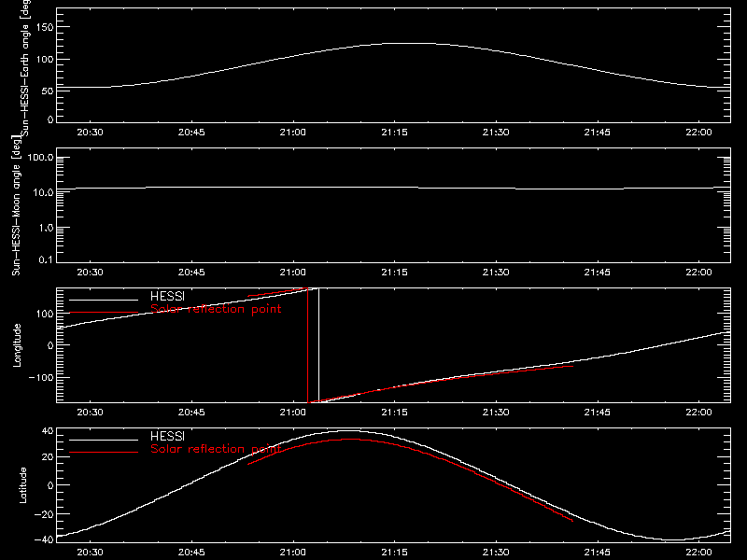
Task: Click the 0 tick on Longitude axis
Action: (x=50, y=345)
